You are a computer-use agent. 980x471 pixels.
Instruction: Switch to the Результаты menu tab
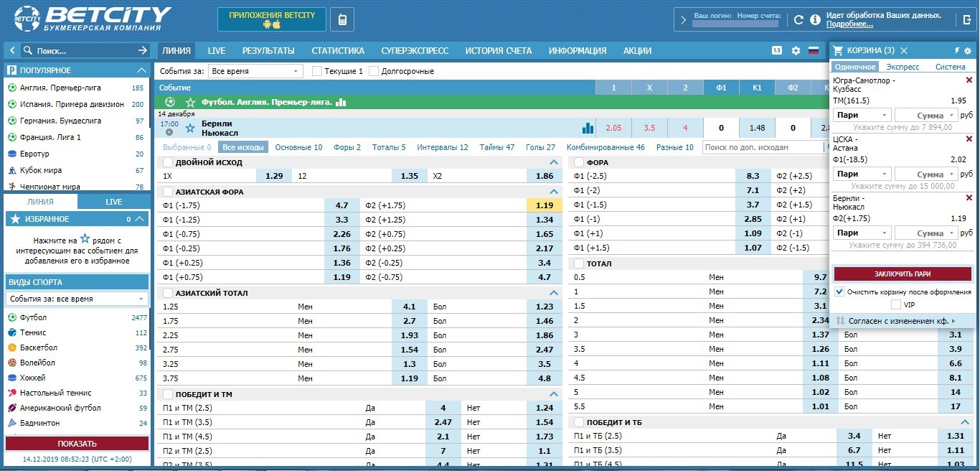[x=268, y=51]
